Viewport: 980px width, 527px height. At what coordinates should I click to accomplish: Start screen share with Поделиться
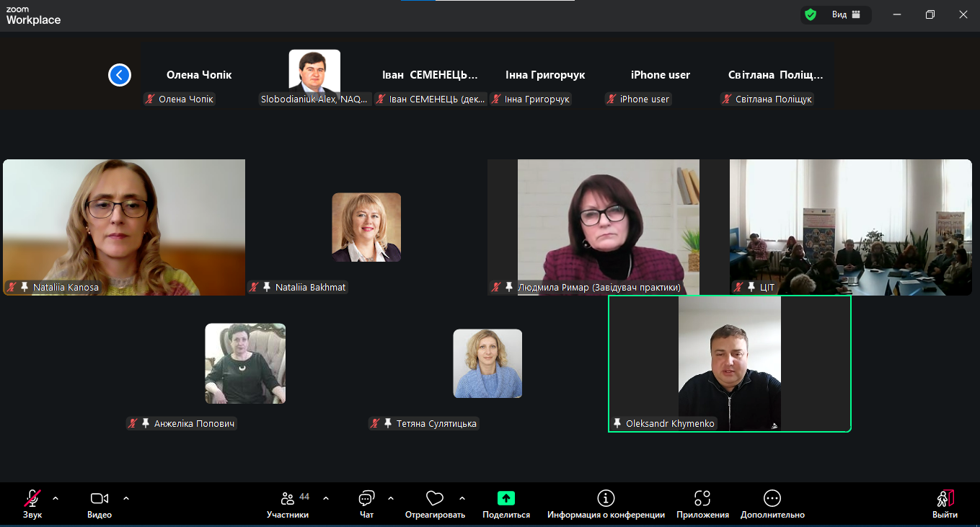[506, 499]
